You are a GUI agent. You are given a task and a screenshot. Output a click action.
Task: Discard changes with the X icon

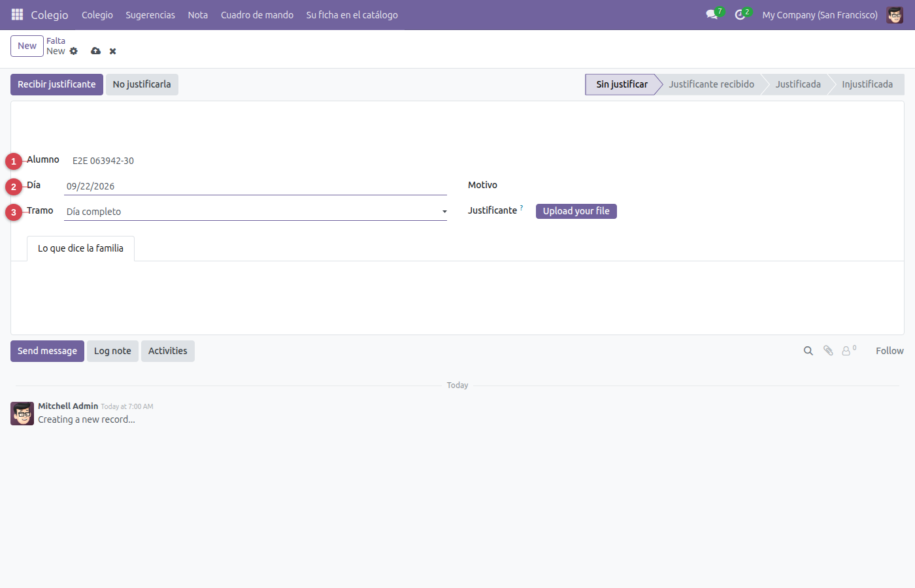click(113, 51)
